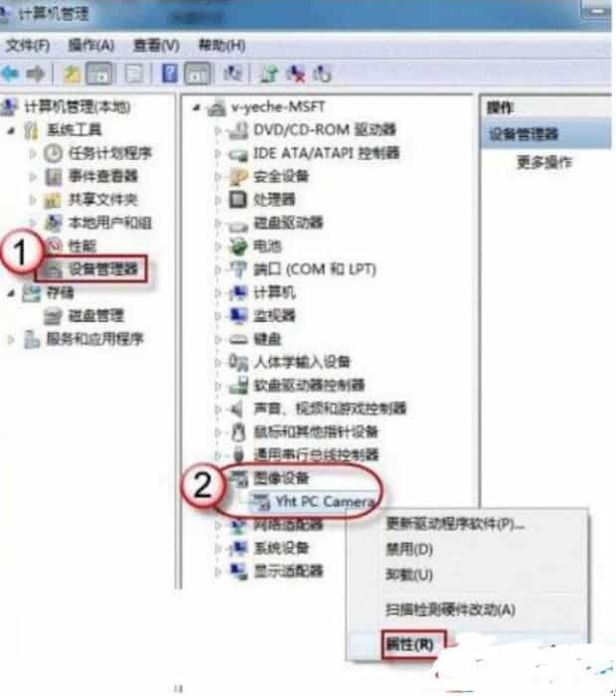Click the uninstall device toolbar icon with red X
The image size is (616, 696).
(x=295, y=74)
